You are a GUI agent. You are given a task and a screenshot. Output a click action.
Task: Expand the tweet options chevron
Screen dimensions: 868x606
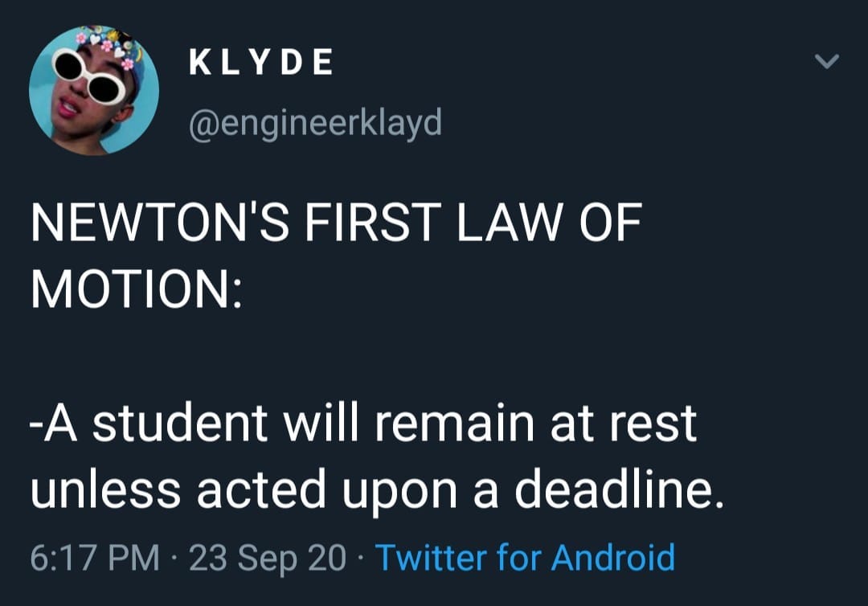click(827, 61)
